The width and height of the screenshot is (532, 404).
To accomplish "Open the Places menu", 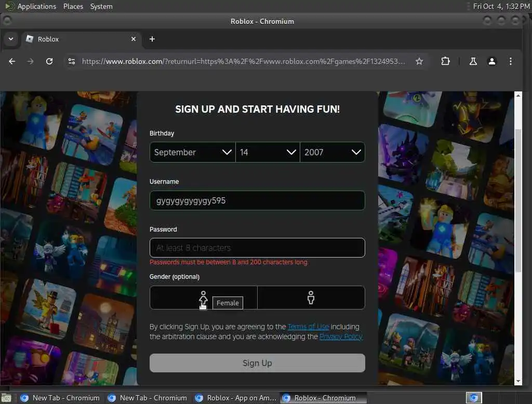I will (x=73, y=6).
